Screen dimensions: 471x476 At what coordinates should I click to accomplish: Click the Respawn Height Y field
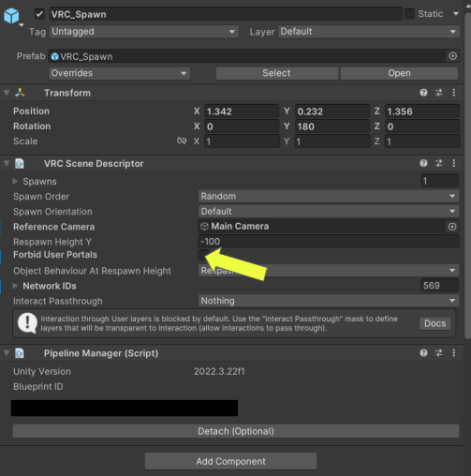tap(329, 242)
